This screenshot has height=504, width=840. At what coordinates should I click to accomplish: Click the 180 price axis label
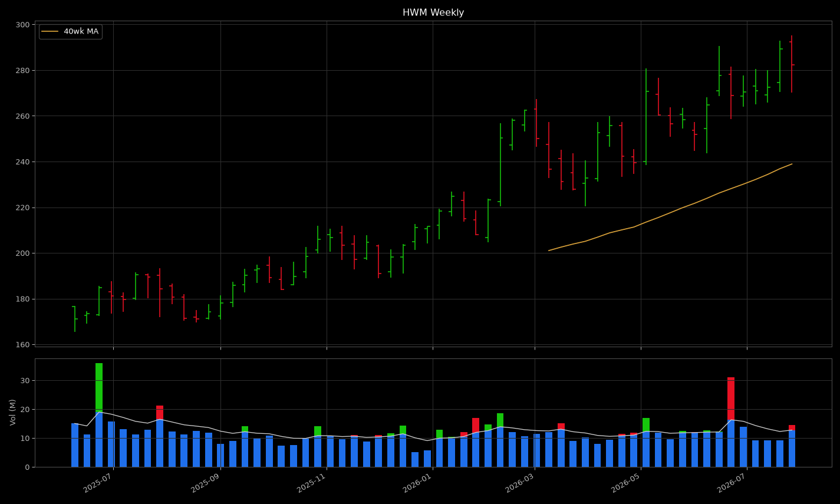(x=23, y=299)
